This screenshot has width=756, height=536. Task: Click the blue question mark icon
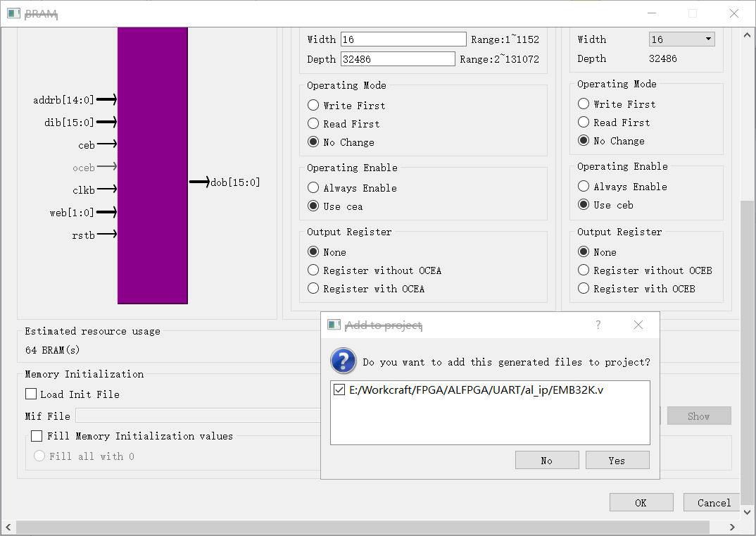click(344, 361)
